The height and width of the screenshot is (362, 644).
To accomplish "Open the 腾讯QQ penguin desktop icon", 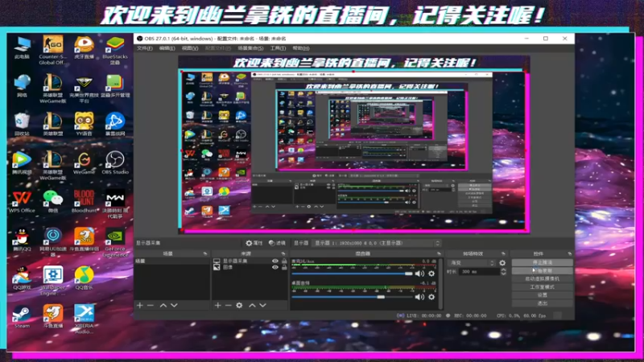I will point(22,240).
